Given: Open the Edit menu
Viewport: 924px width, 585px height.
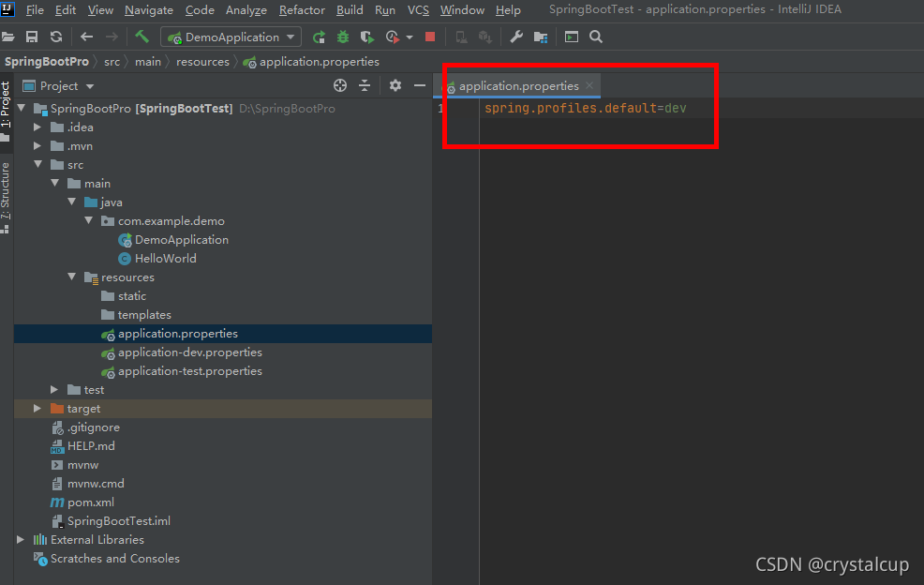Looking at the screenshot, I should [x=66, y=10].
